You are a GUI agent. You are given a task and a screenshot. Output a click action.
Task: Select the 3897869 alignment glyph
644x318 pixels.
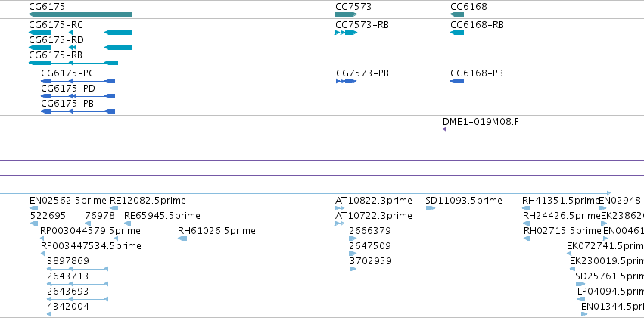point(78,269)
